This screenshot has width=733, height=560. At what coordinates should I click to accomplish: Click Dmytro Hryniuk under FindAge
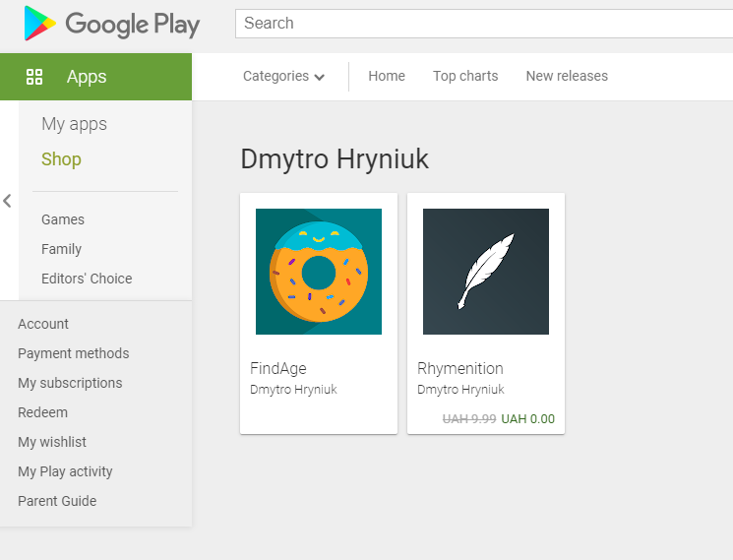pyautogui.click(x=293, y=390)
